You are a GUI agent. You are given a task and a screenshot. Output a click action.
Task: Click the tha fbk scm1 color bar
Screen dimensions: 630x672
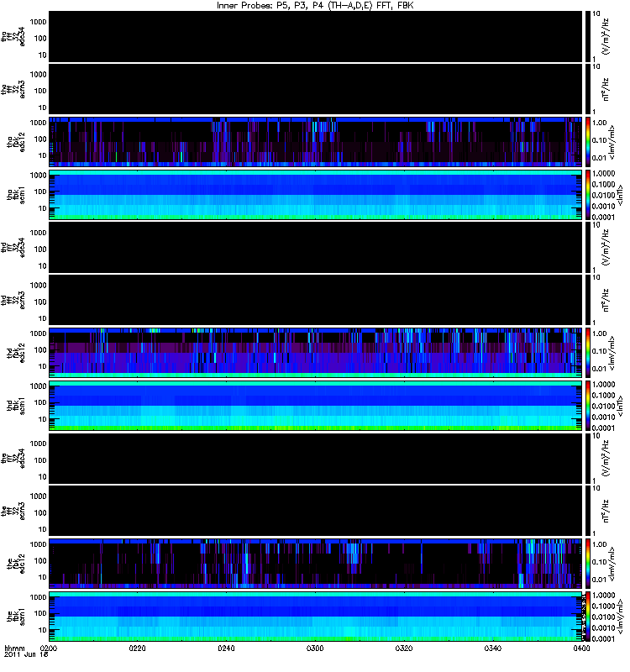pyautogui.click(x=588, y=195)
